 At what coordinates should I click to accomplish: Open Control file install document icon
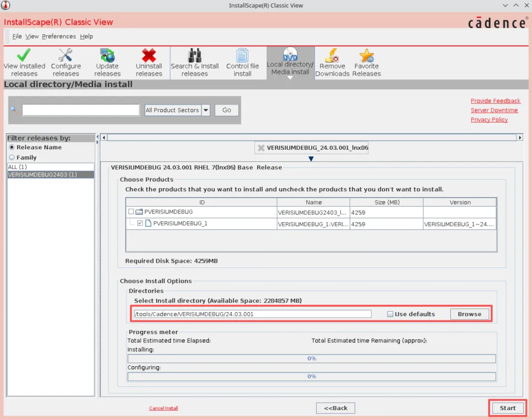[242, 55]
